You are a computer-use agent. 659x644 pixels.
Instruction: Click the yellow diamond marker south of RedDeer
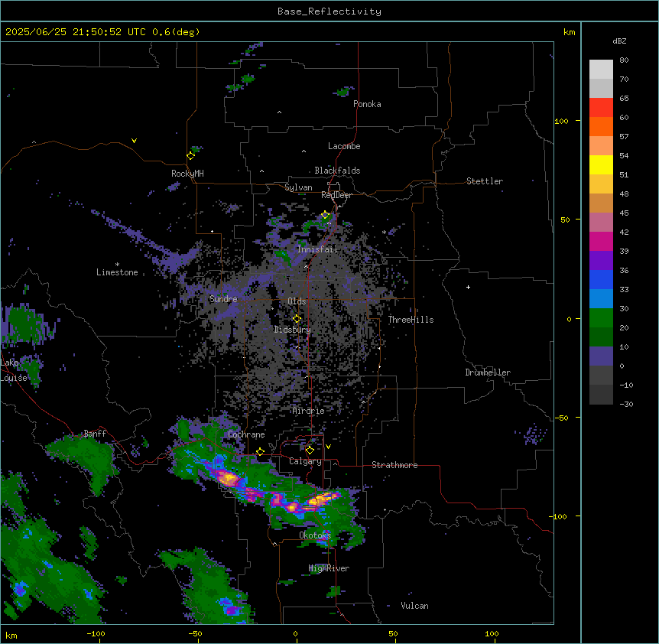pos(325,215)
